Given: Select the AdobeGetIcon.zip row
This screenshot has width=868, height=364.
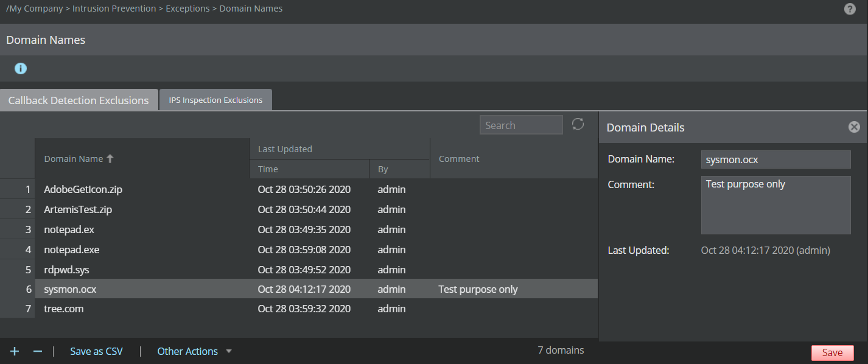Looking at the screenshot, I should click(299, 189).
